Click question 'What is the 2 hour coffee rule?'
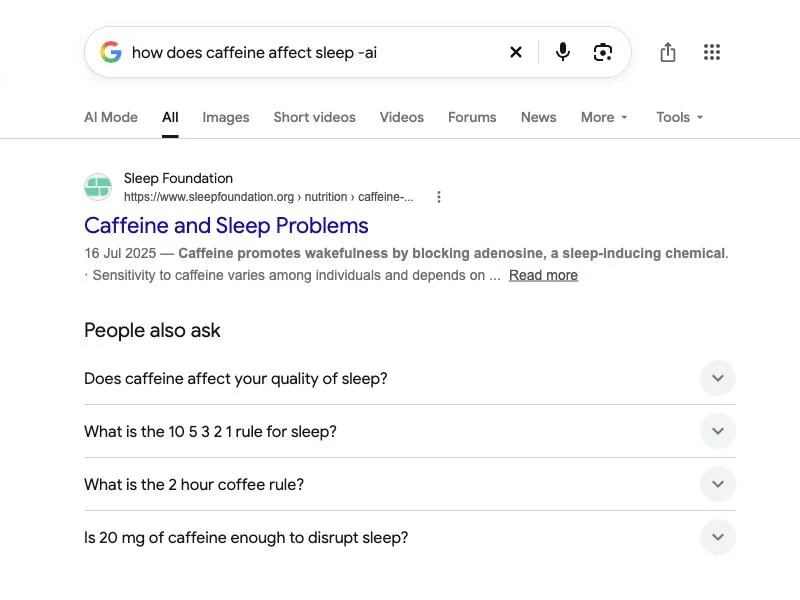Screen dimensions: 800x600 click(x=194, y=485)
